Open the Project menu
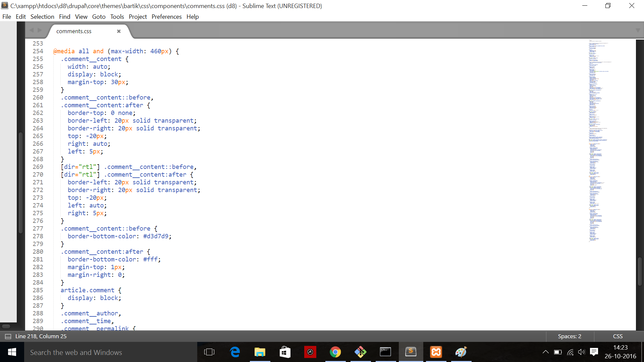Image resolution: width=644 pixels, height=362 pixels. pyautogui.click(x=138, y=17)
